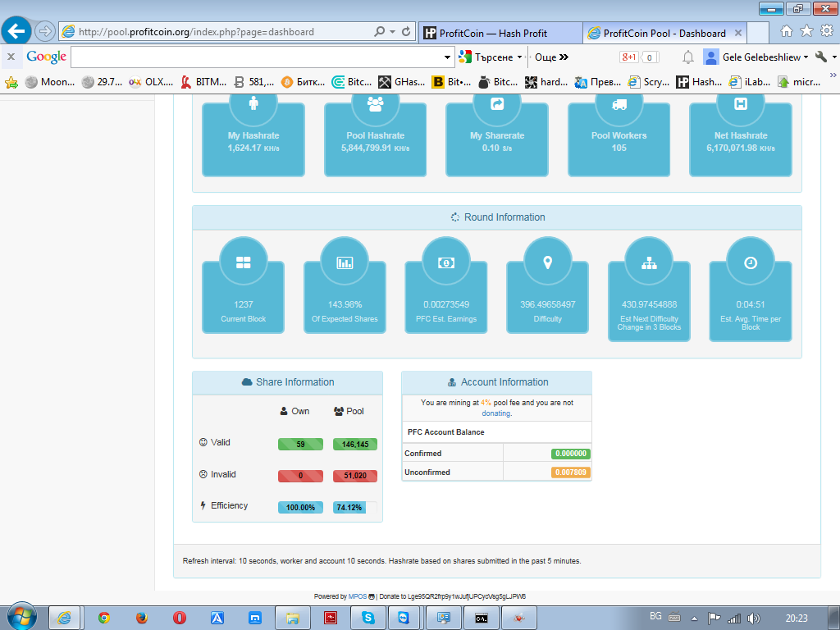
Task: Open Firefox from the taskbar
Action: (x=141, y=618)
